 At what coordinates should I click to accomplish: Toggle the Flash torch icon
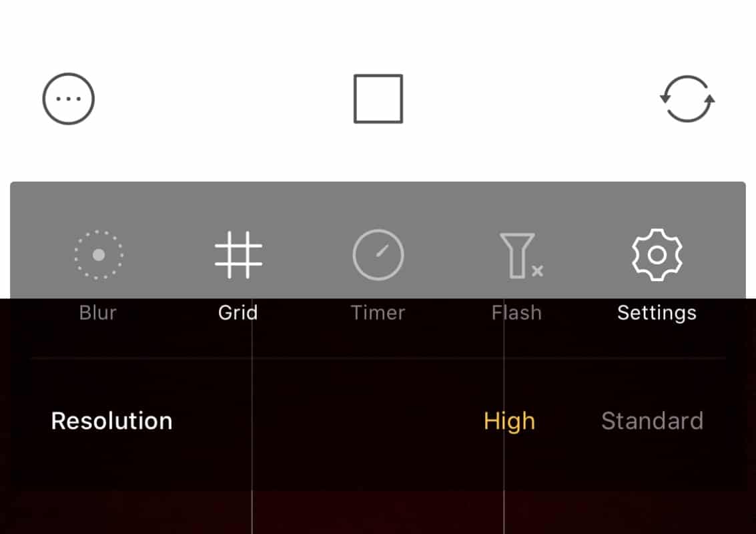pos(518,254)
